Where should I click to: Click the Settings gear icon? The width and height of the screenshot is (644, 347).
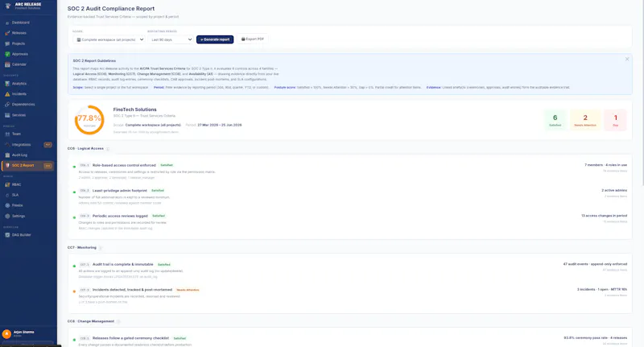(7, 216)
